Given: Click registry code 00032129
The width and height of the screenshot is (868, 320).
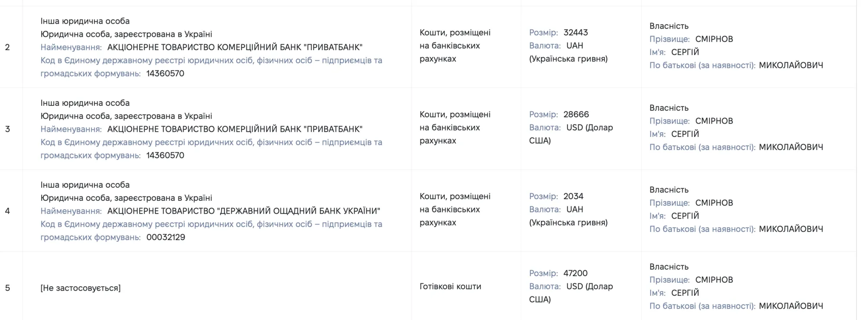Looking at the screenshot, I should click(x=166, y=237).
